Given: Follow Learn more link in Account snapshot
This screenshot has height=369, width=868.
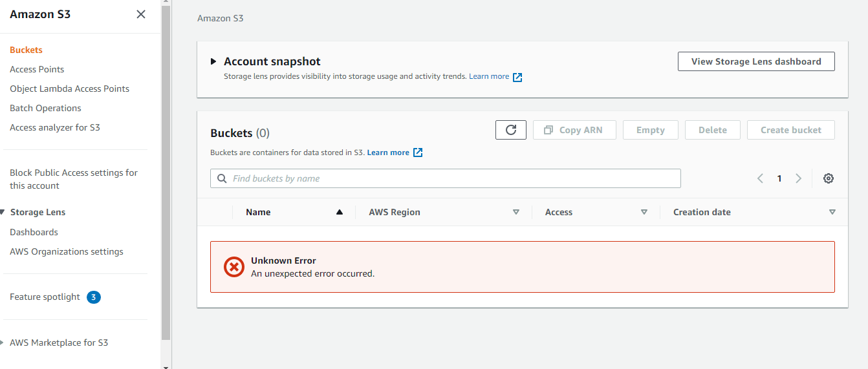Looking at the screenshot, I should [489, 76].
